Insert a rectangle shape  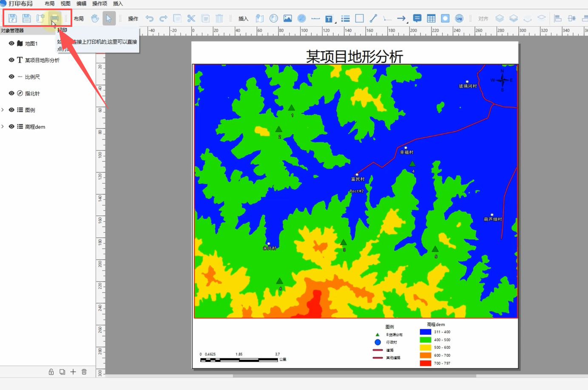[x=359, y=18]
